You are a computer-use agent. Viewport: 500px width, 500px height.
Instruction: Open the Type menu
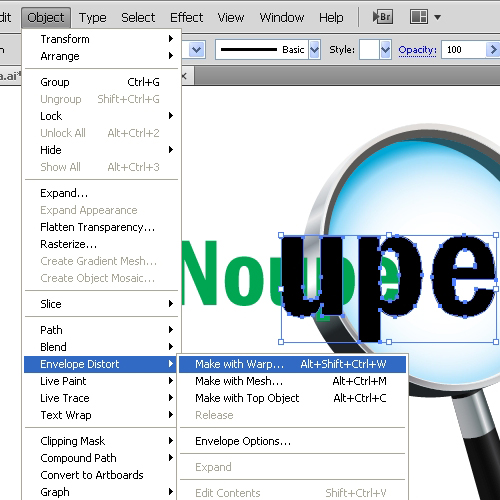[x=92, y=17]
